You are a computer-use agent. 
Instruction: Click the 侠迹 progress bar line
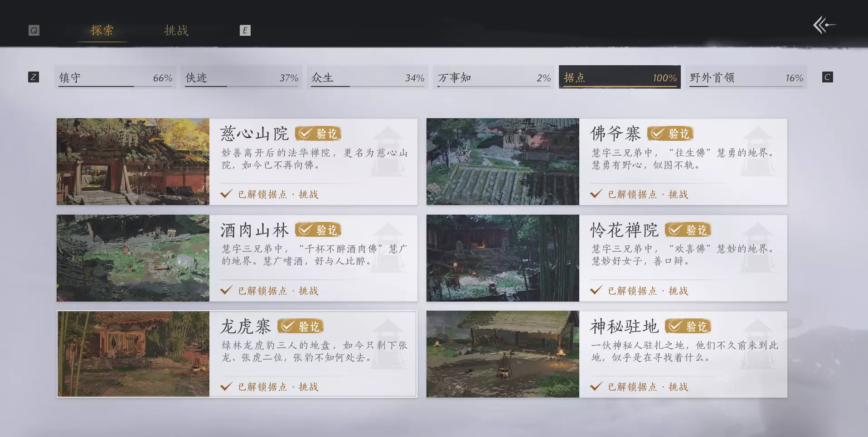(242, 86)
